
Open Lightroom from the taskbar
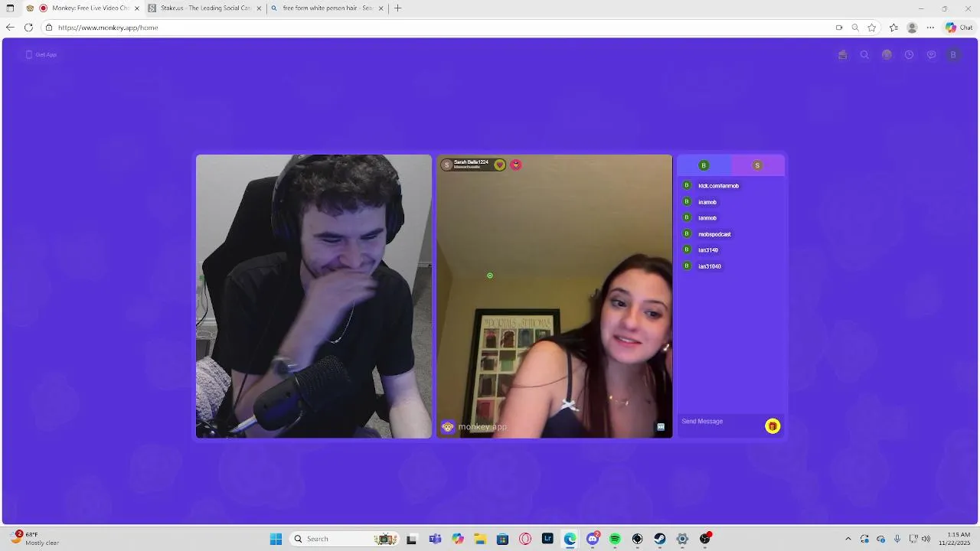pyautogui.click(x=547, y=539)
